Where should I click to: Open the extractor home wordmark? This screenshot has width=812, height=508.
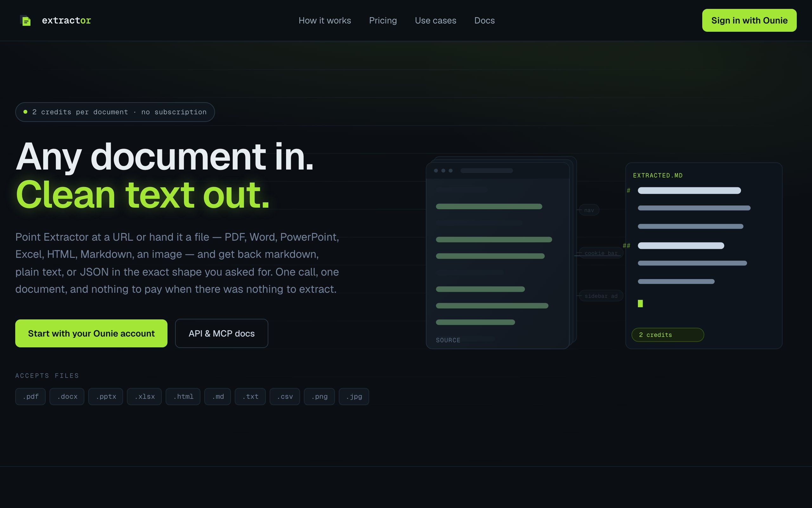point(66,21)
